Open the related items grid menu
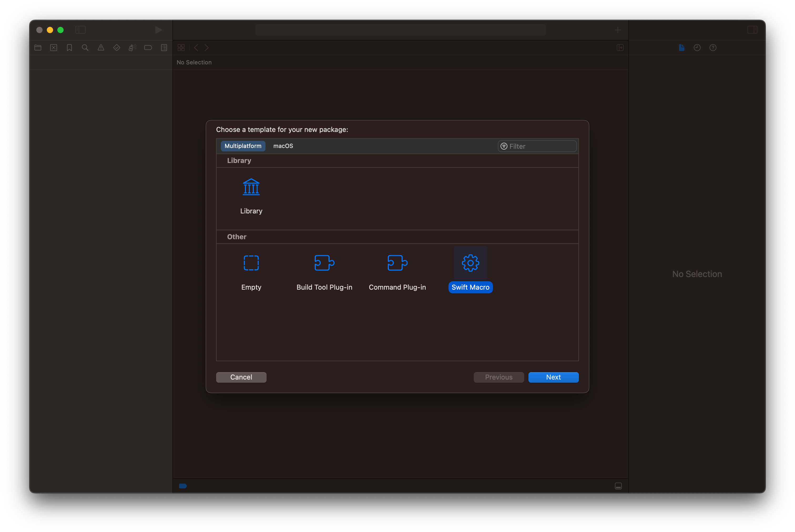795x532 pixels. [x=181, y=48]
